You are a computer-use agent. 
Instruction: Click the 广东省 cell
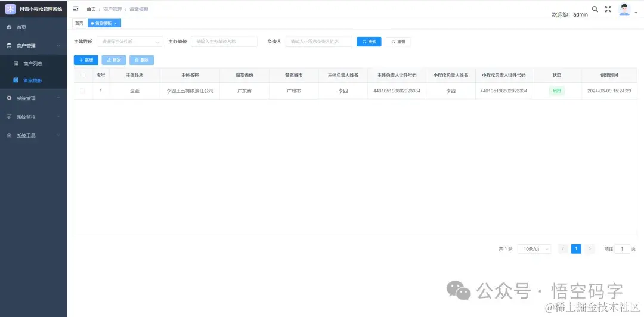click(244, 91)
